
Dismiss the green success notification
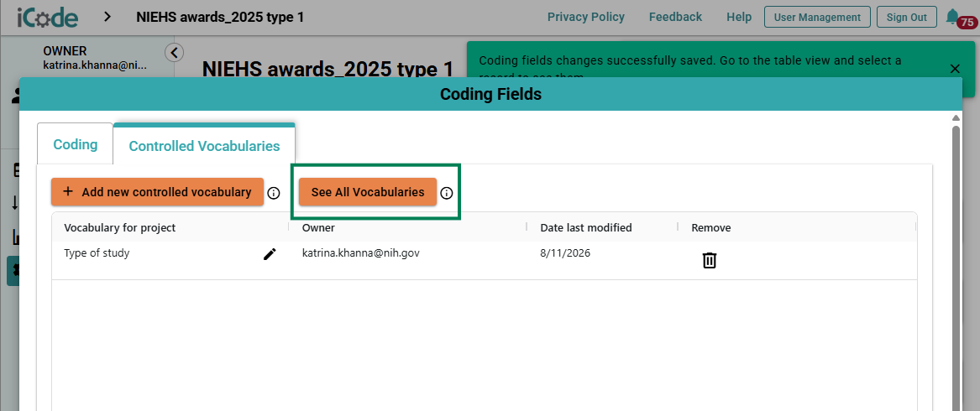[x=954, y=69]
